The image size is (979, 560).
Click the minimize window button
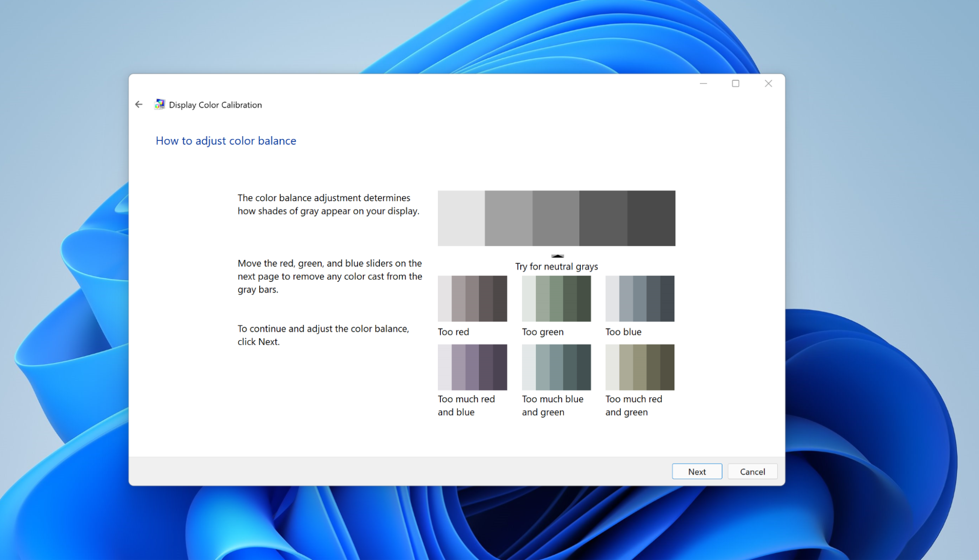click(703, 83)
